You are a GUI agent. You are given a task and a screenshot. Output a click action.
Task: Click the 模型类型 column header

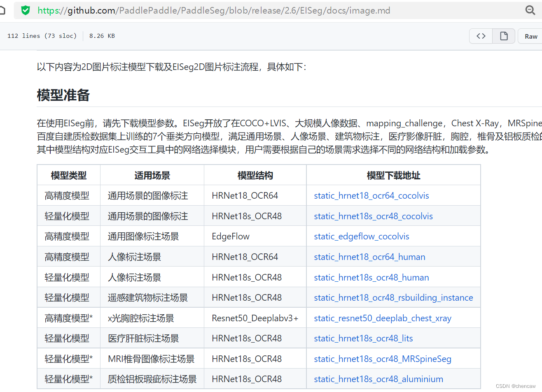pos(69,176)
